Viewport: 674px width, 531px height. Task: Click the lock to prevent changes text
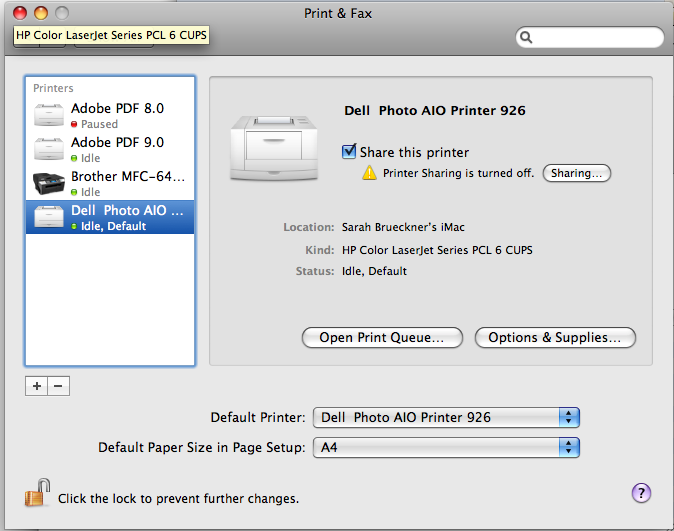pos(178,499)
